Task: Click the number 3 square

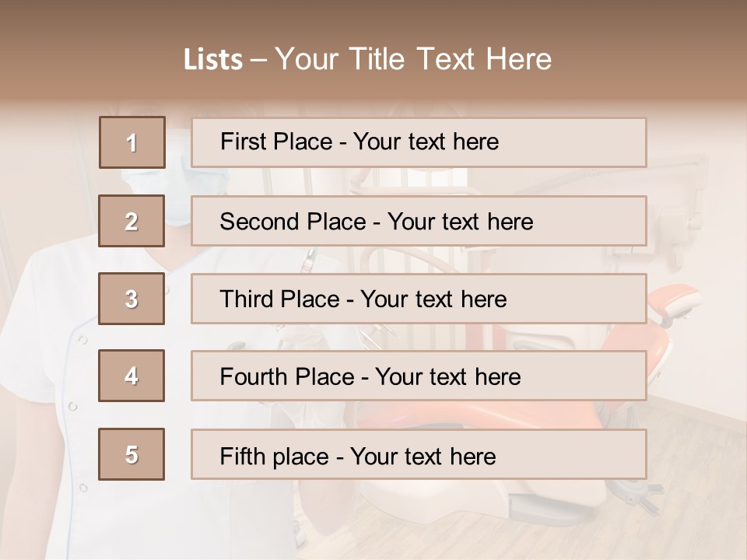Action: [132, 299]
